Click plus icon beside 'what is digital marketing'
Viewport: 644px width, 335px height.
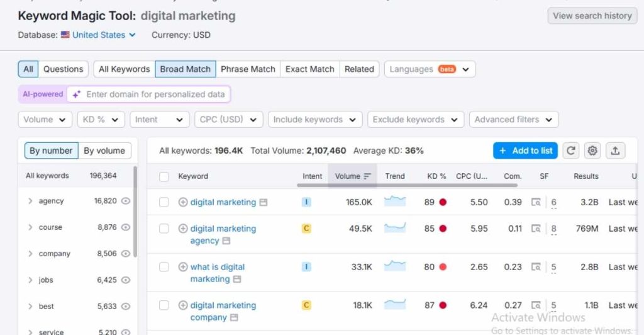[183, 267]
